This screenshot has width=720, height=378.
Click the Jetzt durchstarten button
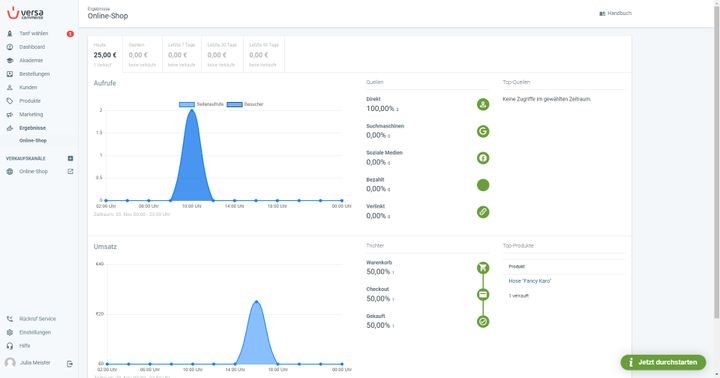[663, 362]
